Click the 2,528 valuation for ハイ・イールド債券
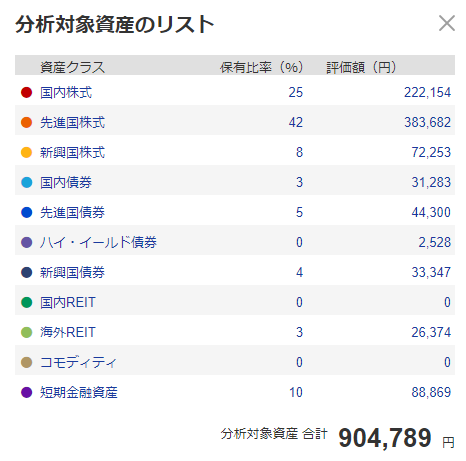Image resolution: width=466 pixels, height=461 pixels. 435,242
